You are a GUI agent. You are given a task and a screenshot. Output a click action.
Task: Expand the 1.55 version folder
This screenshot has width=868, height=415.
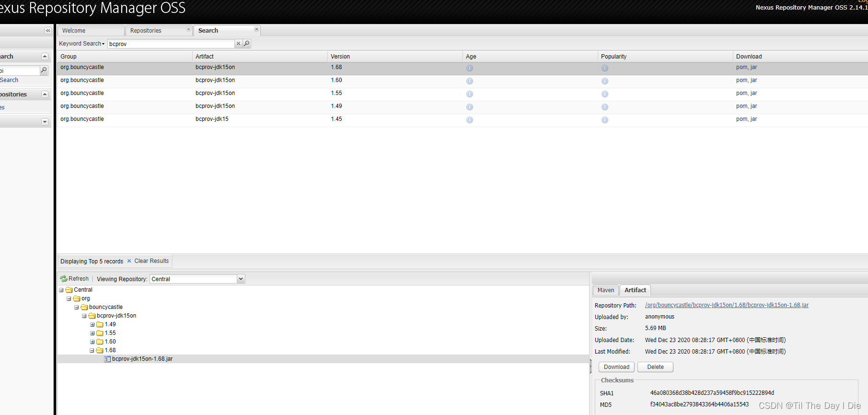[x=92, y=333]
